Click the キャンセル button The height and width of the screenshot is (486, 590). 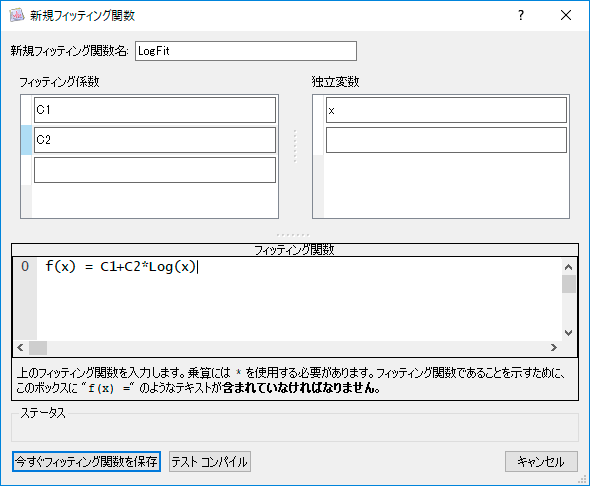541,462
